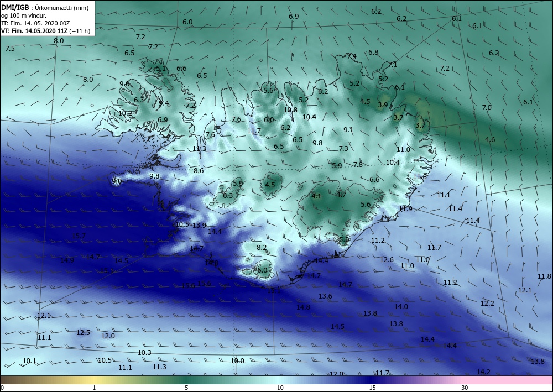
Task: Click the map value '4.6'
Action: pyautogui.click(x=490, y=139)
